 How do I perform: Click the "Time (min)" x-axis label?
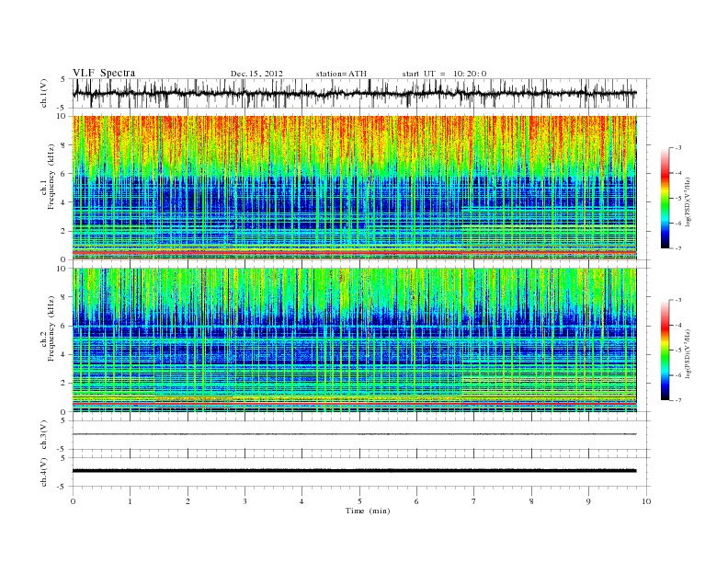pos(368,511)
